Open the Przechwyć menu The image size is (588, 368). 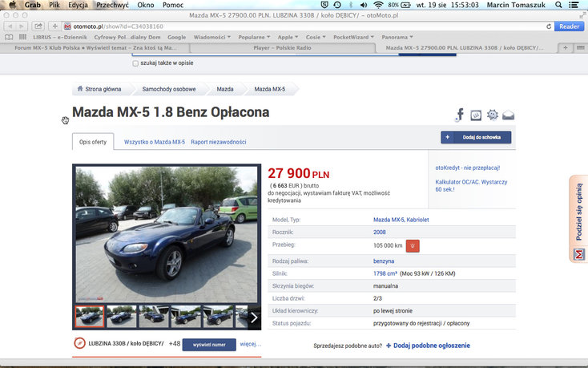pyautogui.click(x=112, y=5)
